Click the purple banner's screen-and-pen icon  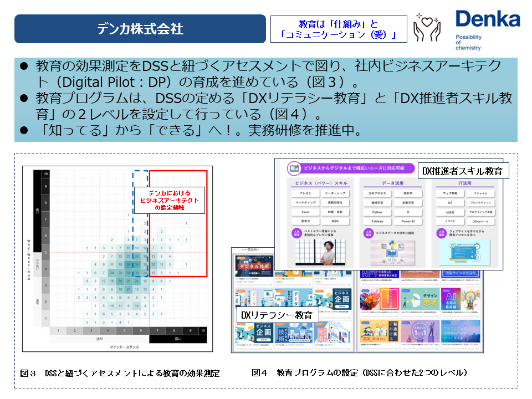point(294,168)
